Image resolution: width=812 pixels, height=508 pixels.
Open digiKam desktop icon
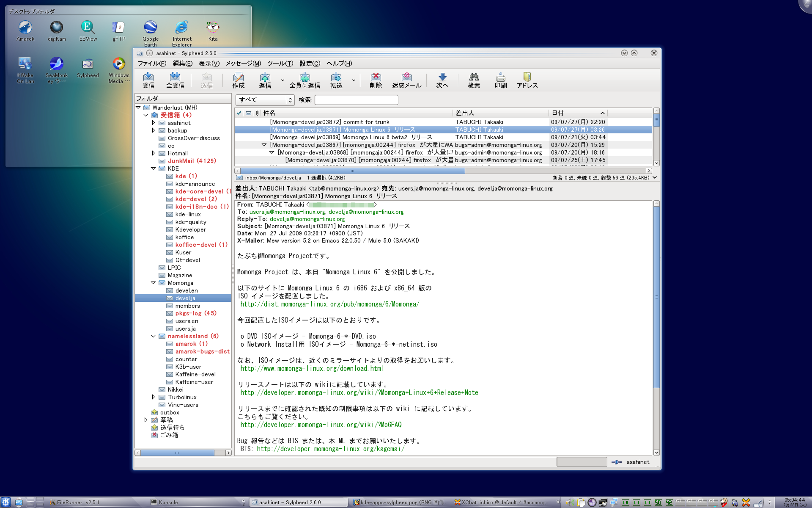click(57, 31)
